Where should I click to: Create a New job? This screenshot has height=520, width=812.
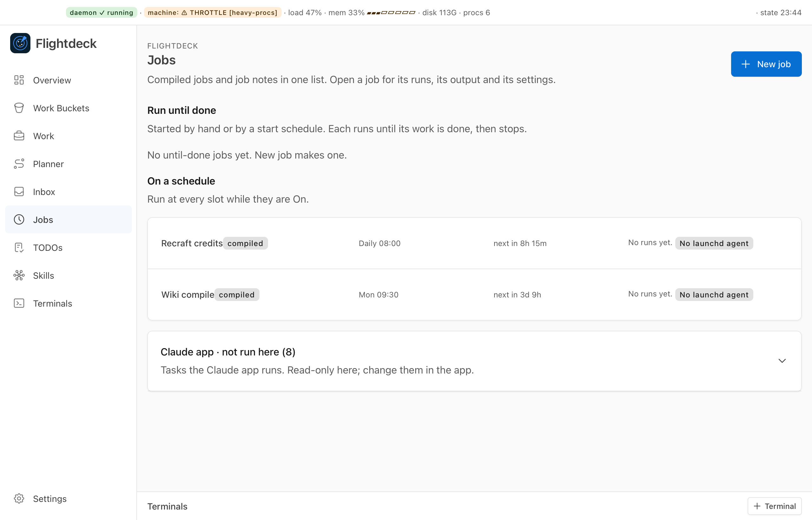(766, 64)
